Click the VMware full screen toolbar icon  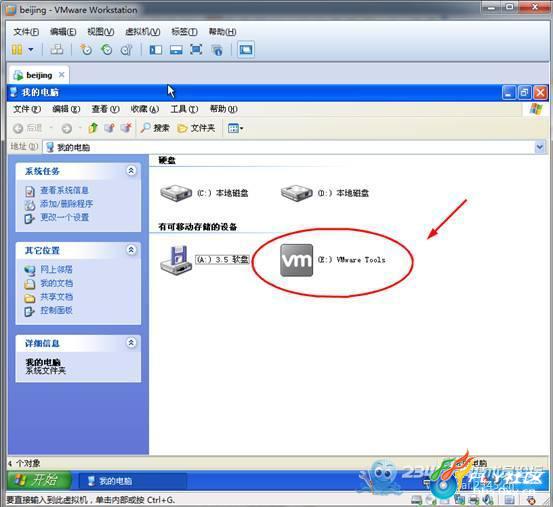tap(196, 49)
